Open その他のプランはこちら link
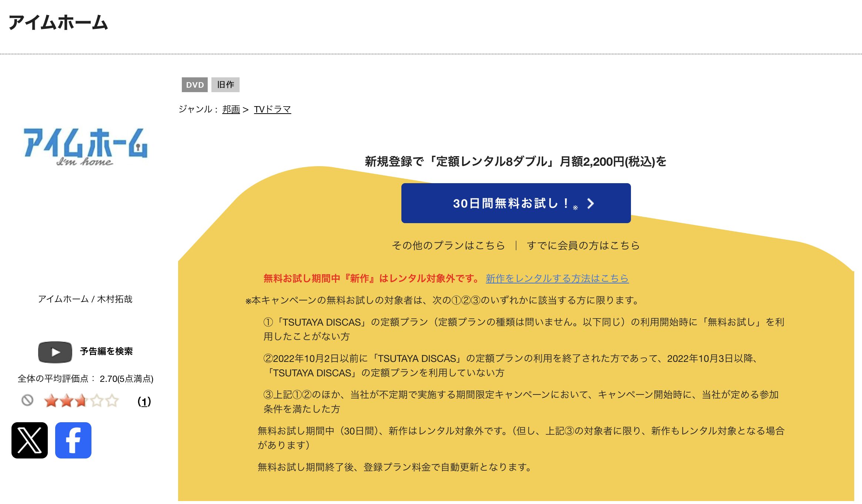The image size is (862, 504). point(448,245)
